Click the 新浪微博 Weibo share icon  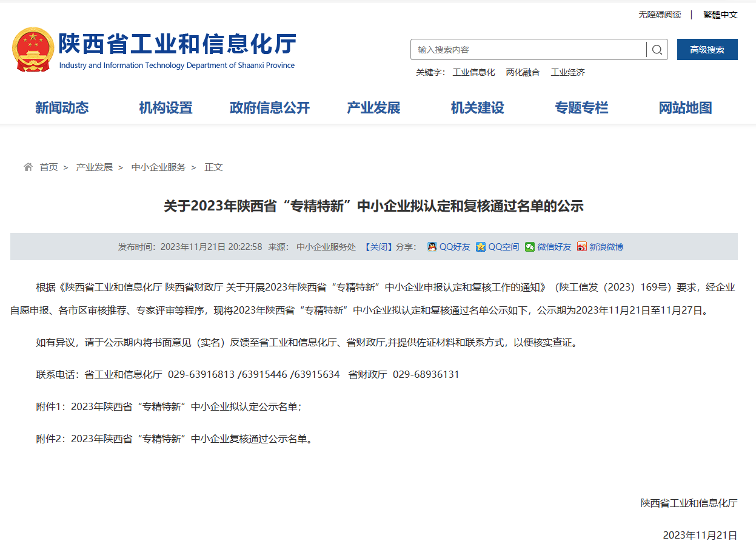582,247
